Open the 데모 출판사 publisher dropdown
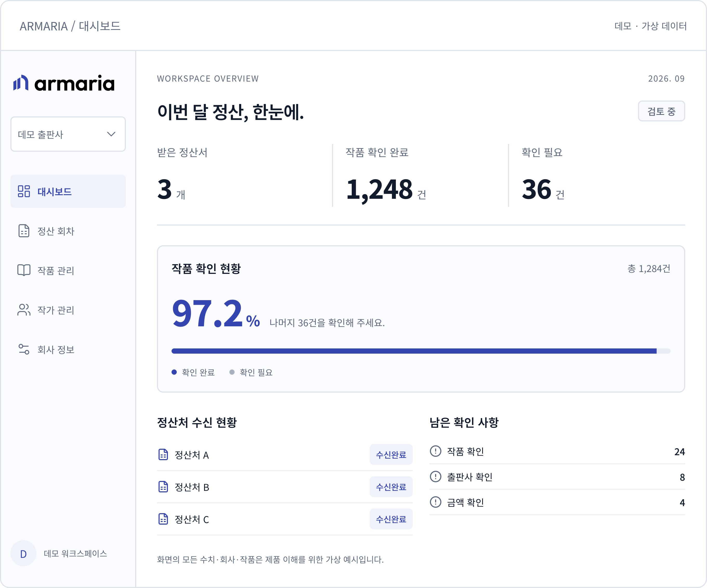 tap(68, 134)
